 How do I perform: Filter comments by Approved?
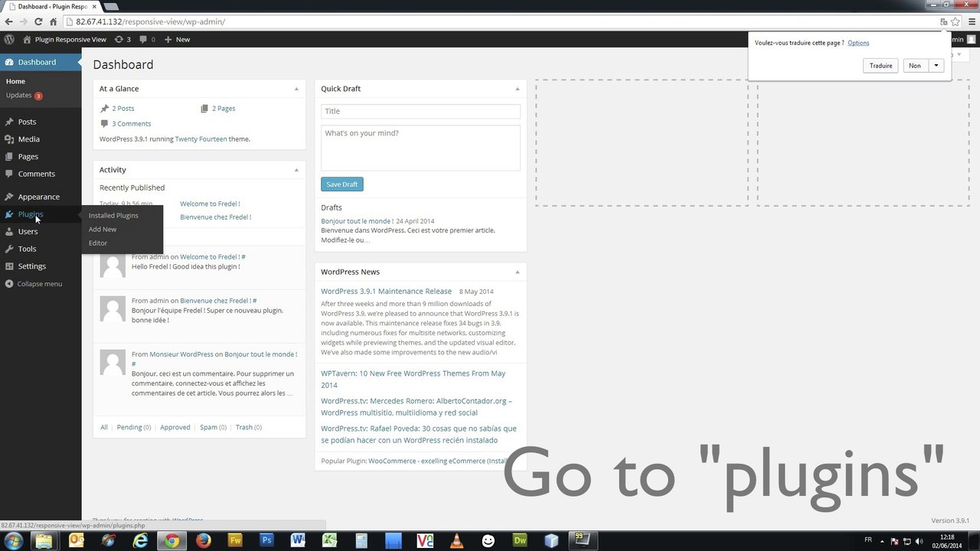click(175, 427)
